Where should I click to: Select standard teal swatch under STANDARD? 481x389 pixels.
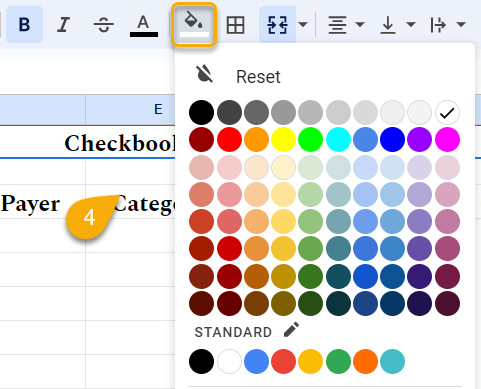tap(393, 362)
